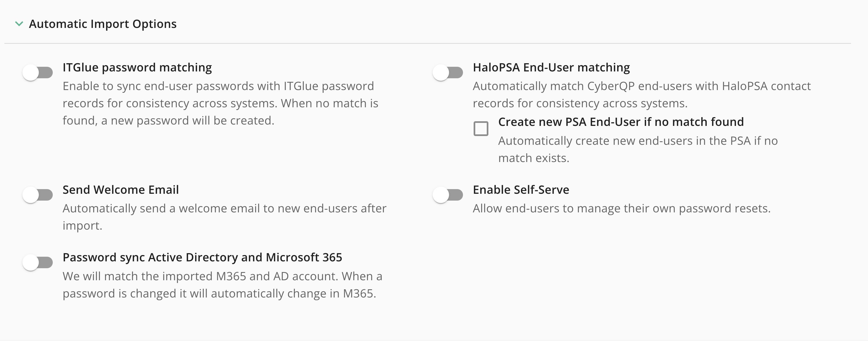Image resolution: width=868 pixels, height=341 pixels.
Task: Enable the Self-Serve toggle
Action: point(448,195)
